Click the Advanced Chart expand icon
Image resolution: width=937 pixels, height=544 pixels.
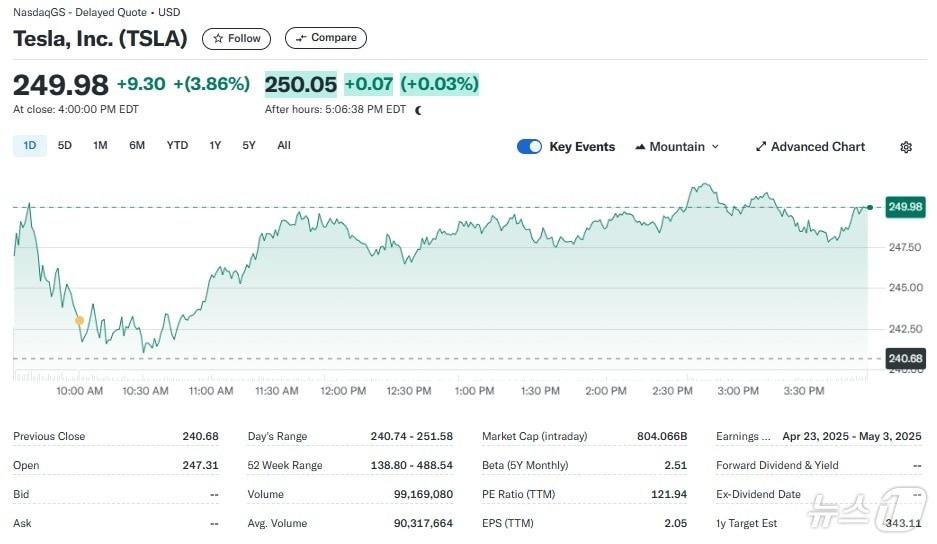[x=761, y=147]
